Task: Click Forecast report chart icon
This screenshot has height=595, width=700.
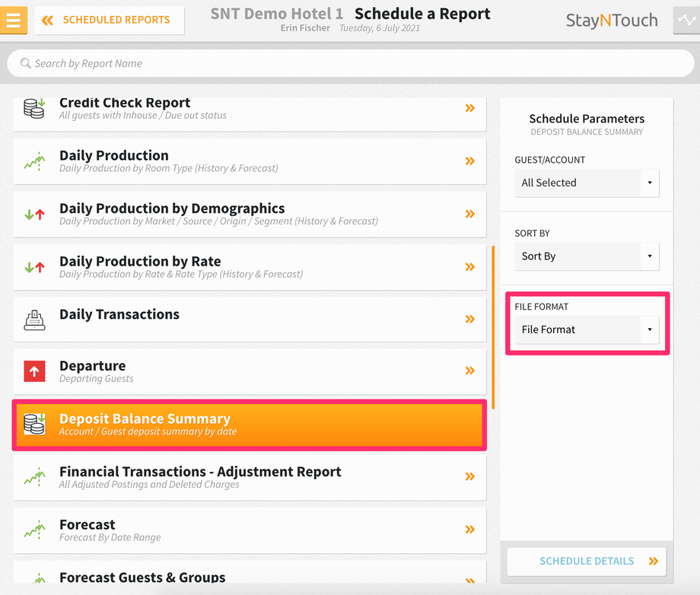Action: pyautogui.click(x=34, y=530)
